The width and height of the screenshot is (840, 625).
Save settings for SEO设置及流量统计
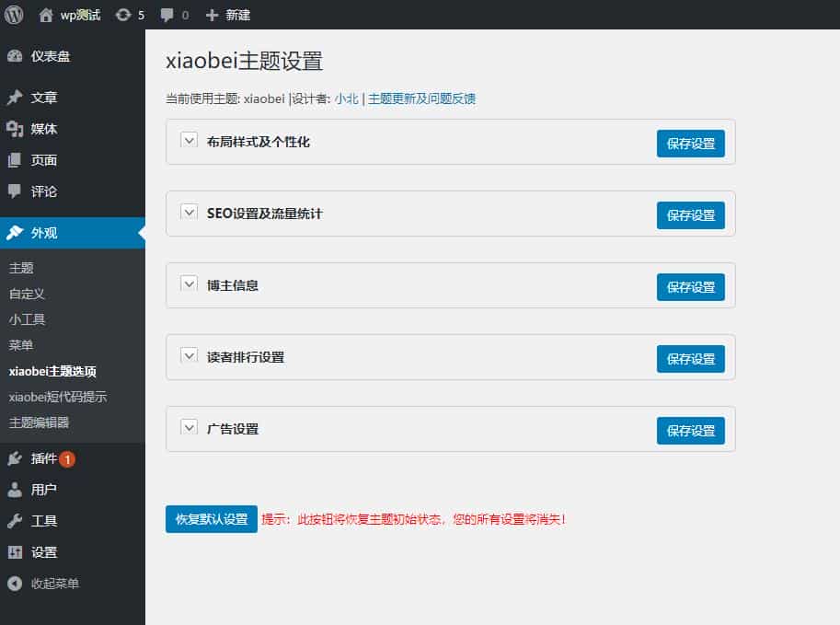(691, 215)
